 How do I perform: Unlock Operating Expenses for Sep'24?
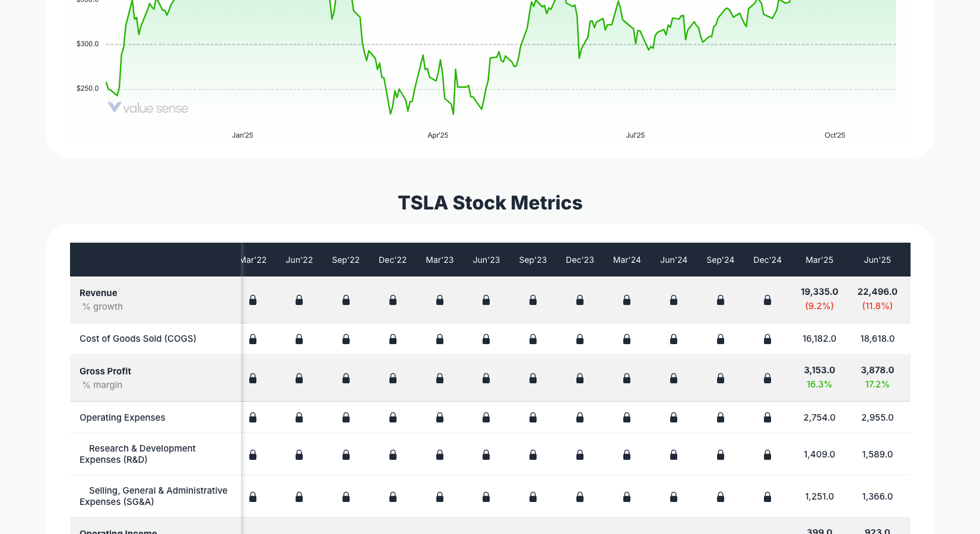click(720, 418)
